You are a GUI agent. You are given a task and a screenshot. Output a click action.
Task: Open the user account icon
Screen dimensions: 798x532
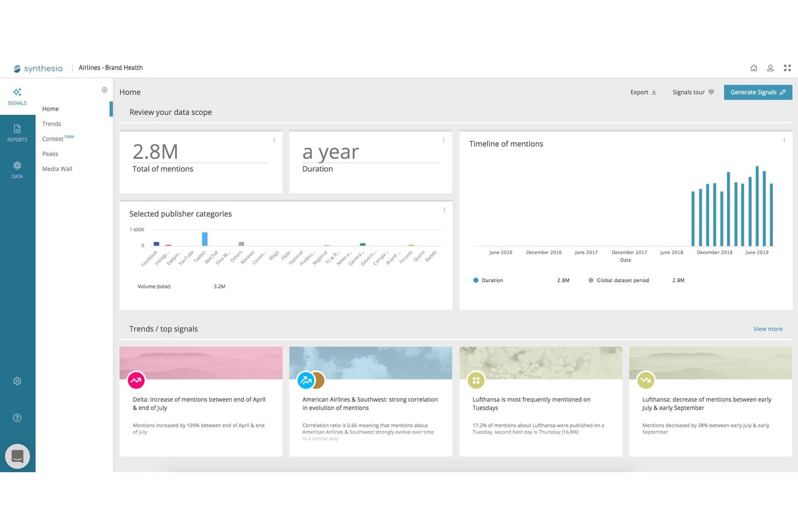point(771,68)
